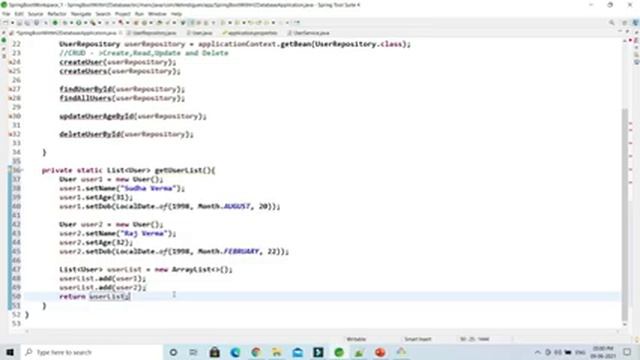Switch to the UserService.java tab
Screen dimensions: 640x360
(x=309, y=33)
